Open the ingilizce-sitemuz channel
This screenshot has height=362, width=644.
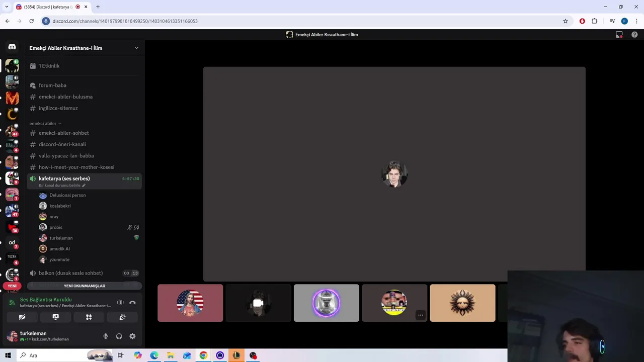pos(84,108)
